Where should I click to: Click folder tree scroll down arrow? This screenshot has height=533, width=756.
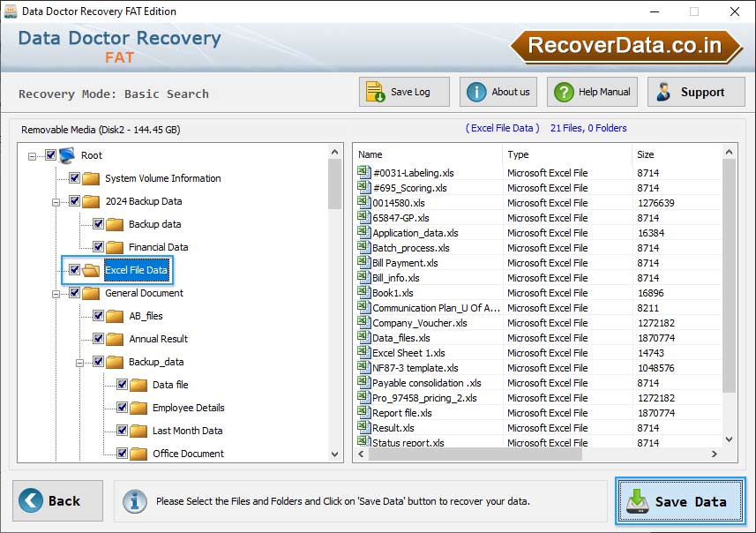[x=334, y=454]
